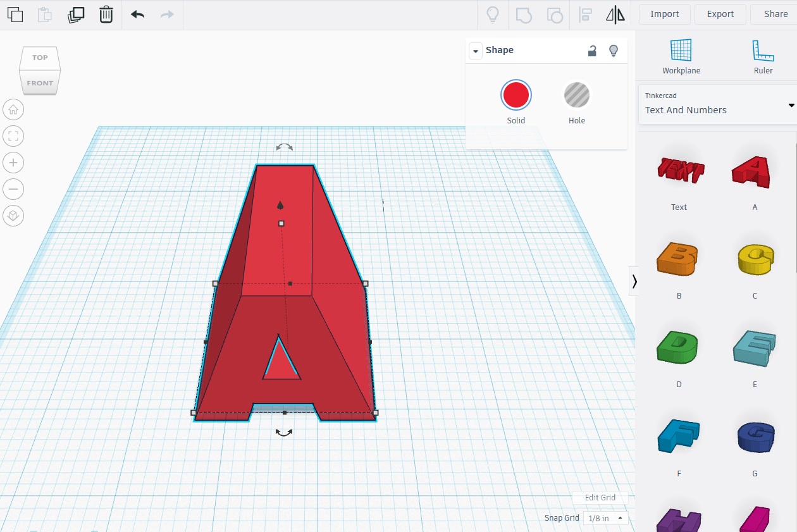Click the upper-left corner handle of the A

coord(215,283)
